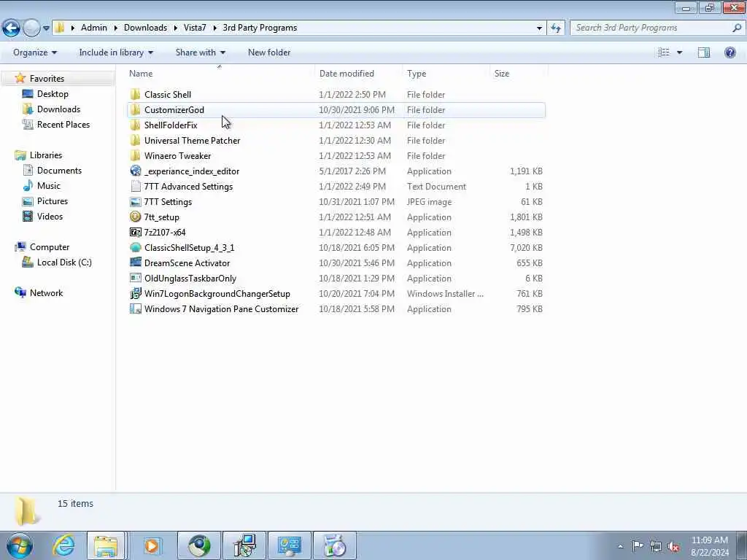Click the Windows 7 Navigation Pane Customizer icon
The height and width of the screenshot is (560, 747).
click(135, 308)
